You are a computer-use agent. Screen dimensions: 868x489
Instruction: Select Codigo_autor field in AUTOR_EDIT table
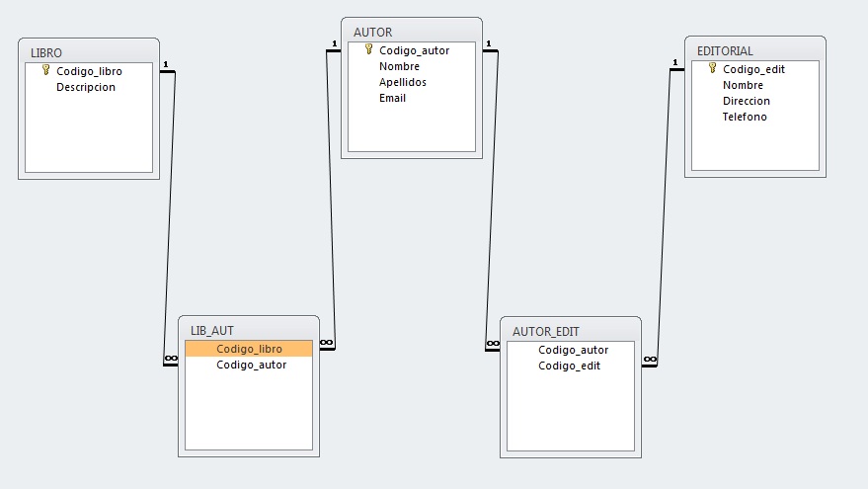[x=573, y=350]
